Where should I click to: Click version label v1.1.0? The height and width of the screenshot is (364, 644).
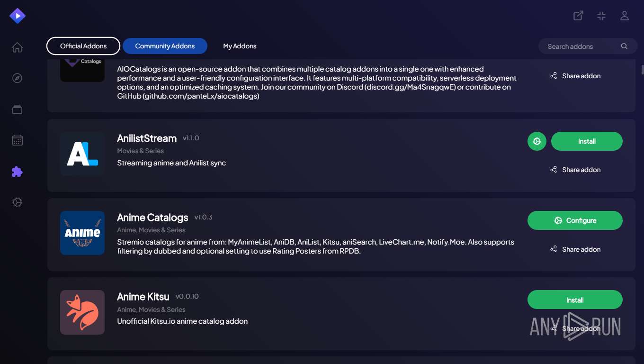191,138
